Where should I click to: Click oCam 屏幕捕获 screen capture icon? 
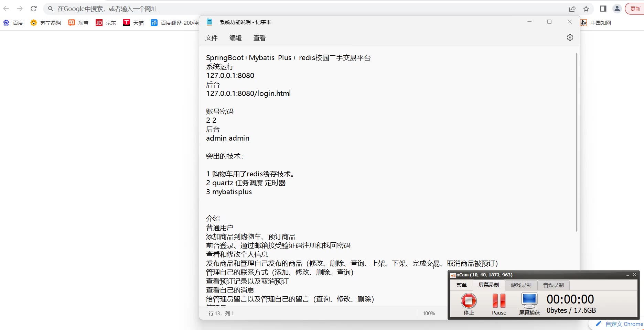click(529, 304)
